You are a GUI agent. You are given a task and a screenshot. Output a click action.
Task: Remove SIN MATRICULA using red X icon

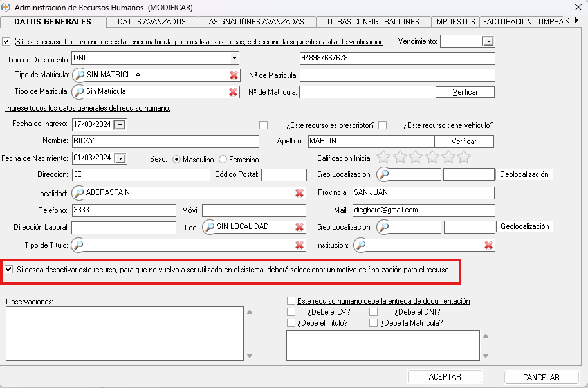[x=234, y=75]
